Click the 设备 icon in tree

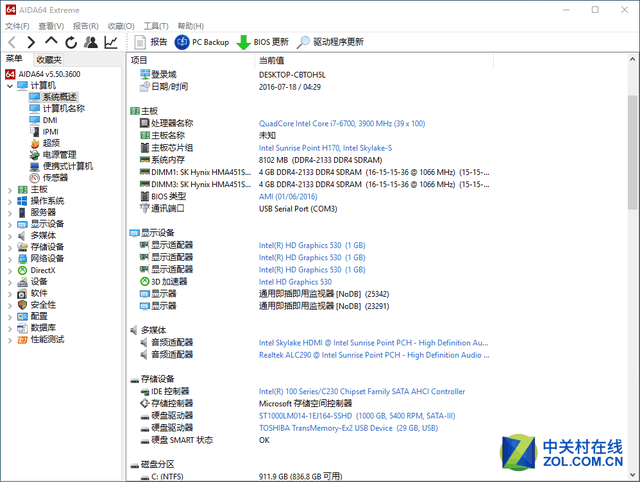(22, 282)
